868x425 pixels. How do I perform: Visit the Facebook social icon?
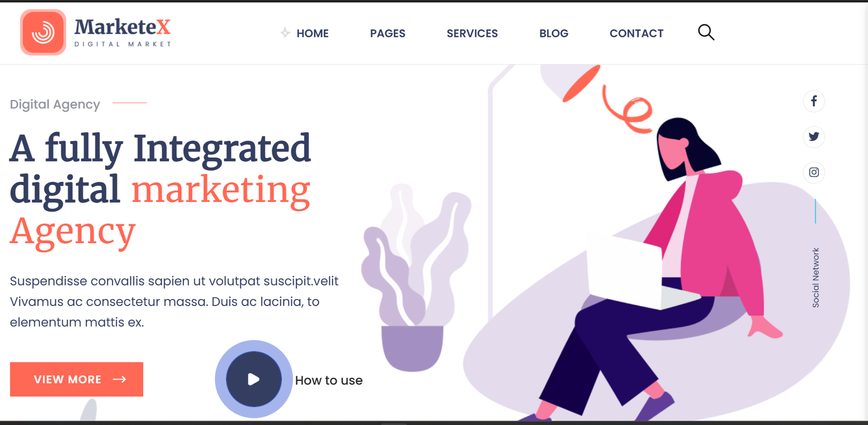814,101
